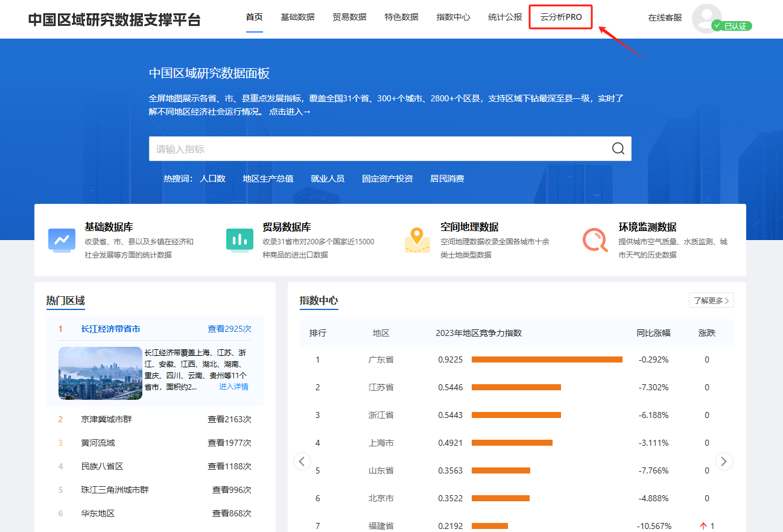This screenshot has height=532, width=783.
Task: Open the user avatar profile icon
Action: click(x=706, y=18)
